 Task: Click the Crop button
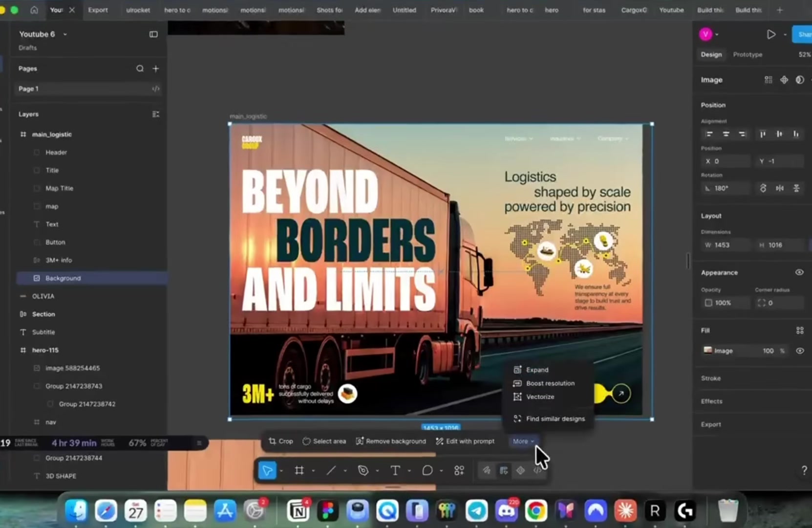click(x=281, y=441)
